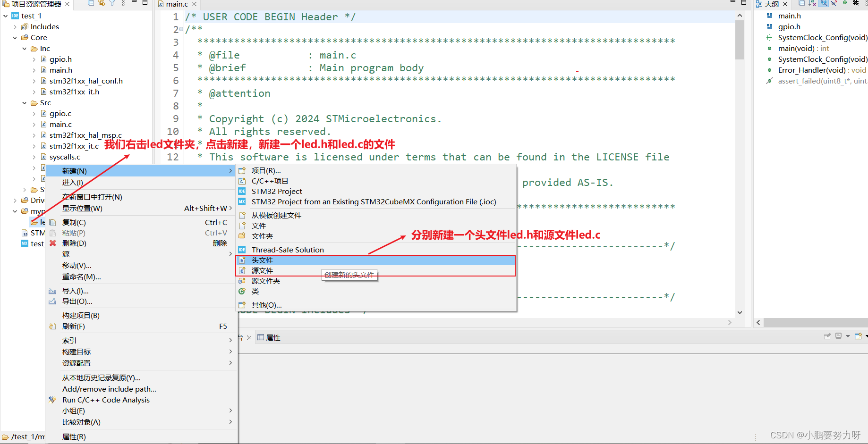Click the link-with-editor arrows icon

point(102,3)
